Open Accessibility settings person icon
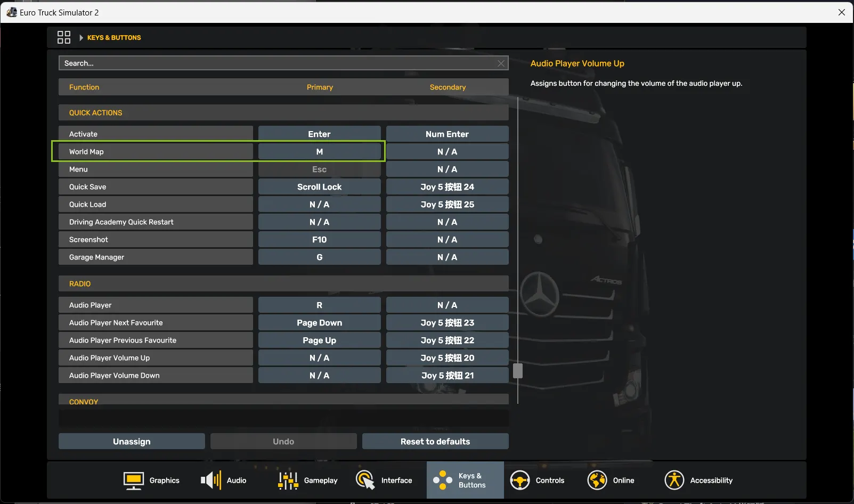Image resolution: width=854 pixels, height=504 pixels. [x=674, y=480]
